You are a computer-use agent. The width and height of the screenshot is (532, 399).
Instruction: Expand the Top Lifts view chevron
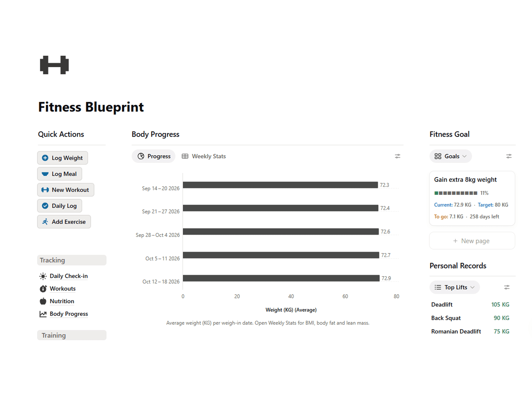pos(473,288)
